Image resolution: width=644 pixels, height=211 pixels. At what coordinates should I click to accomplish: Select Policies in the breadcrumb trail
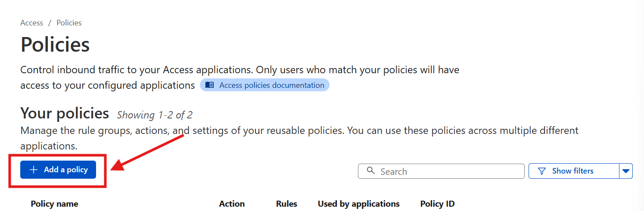69,23
